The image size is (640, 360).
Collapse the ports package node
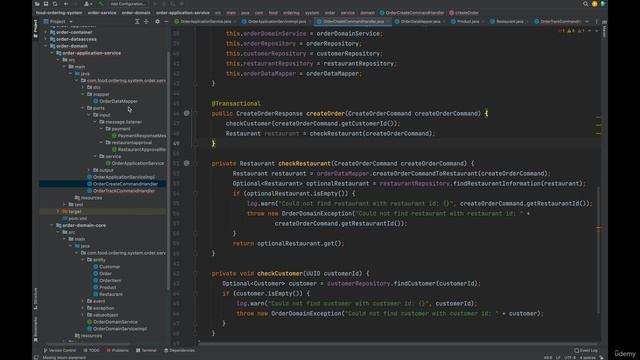click(83, 108)
